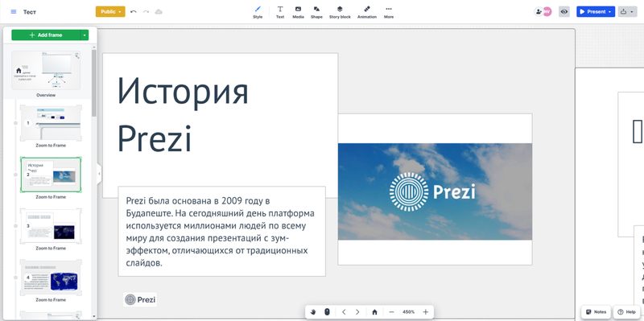Open the Style tool

click(x=258, y=12)
